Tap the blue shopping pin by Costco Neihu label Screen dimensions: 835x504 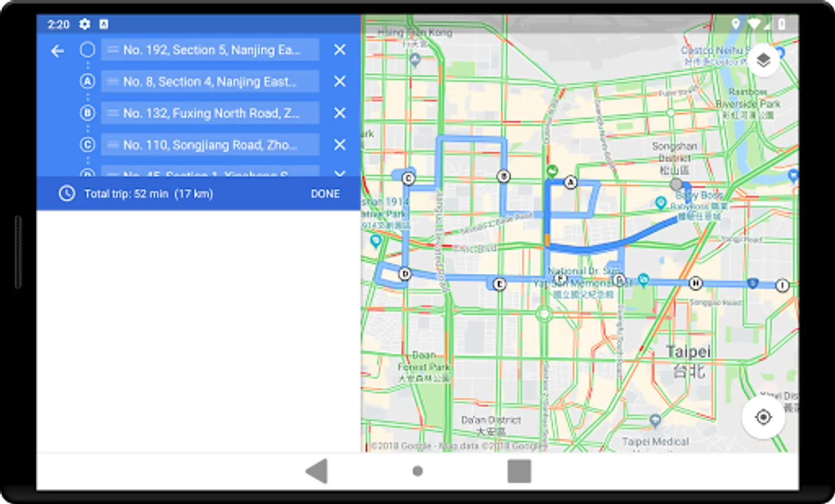pos(780,52)
